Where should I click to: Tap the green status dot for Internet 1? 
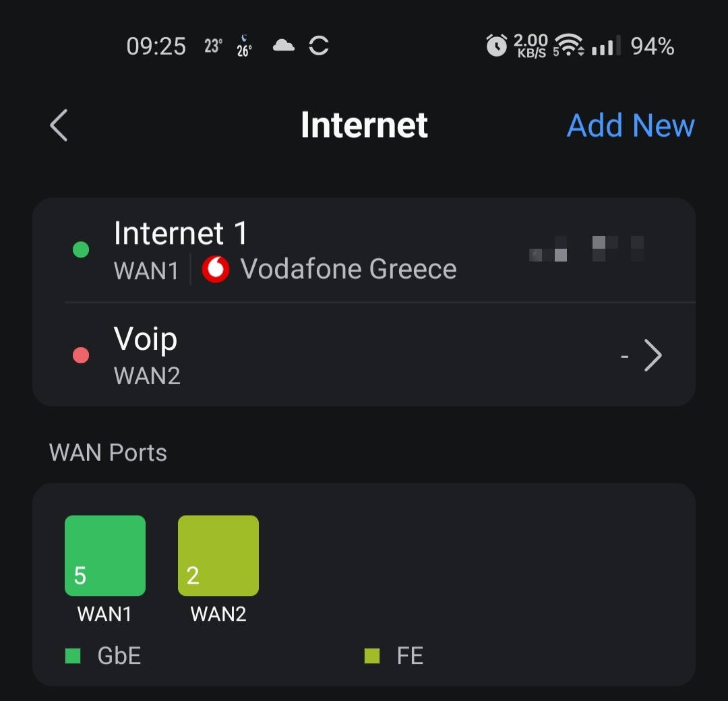click(x=81, y=250)
